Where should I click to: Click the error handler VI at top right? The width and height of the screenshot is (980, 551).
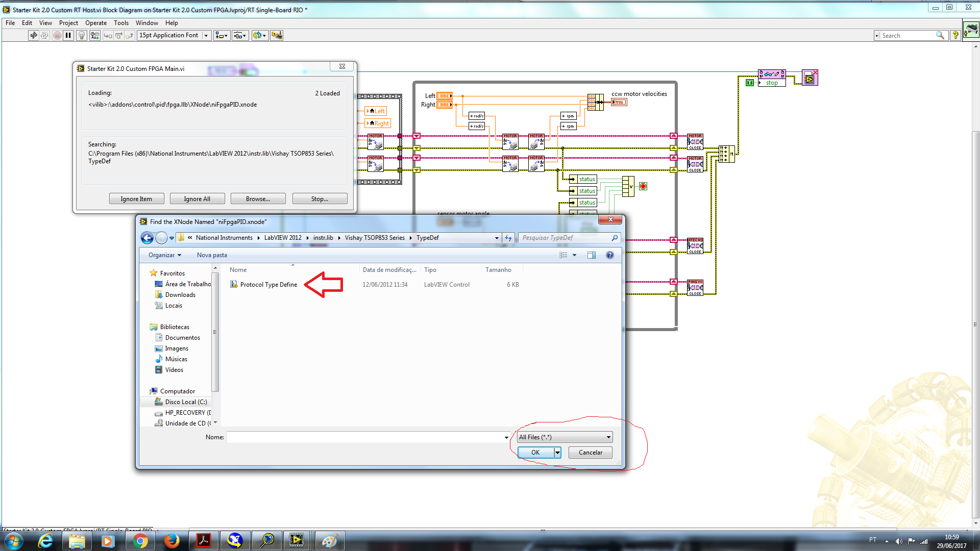[x=810, y=78]
